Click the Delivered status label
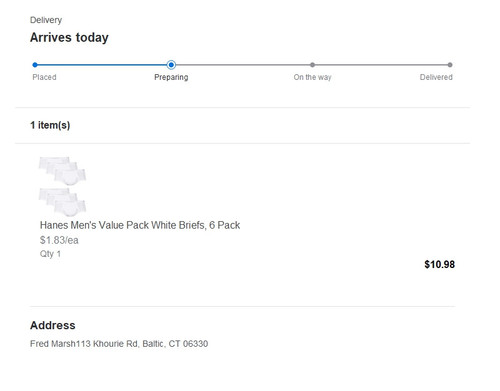The height and width of the screenshot is (391, 500). pyautogui.click(x=436, y=77)
